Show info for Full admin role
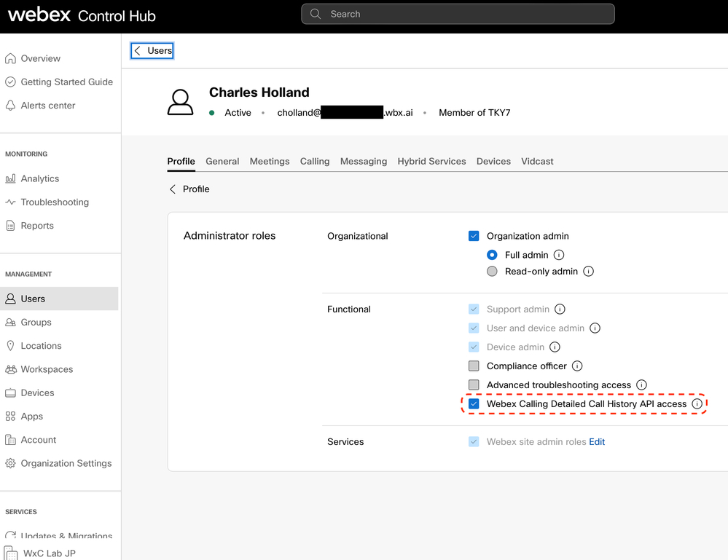This screenshot has height=560, width=728. click(x=559, y=255)
